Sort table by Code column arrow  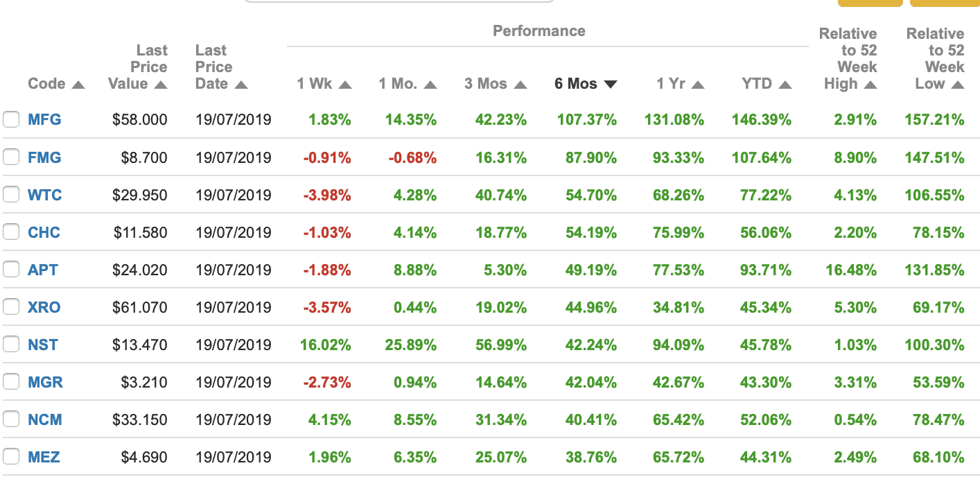coord(78,85)
